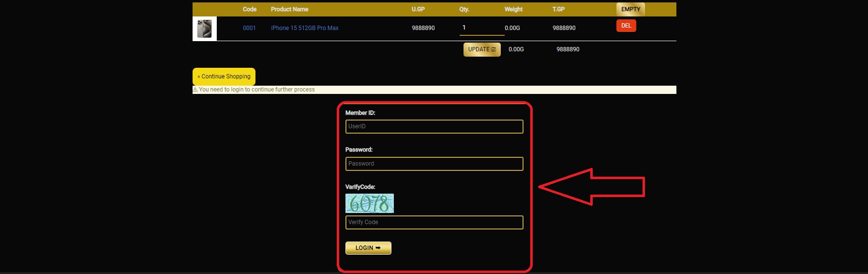Click the Product Name column header
The width and height of the screenshot is (868, 274).
coord(289,9)
